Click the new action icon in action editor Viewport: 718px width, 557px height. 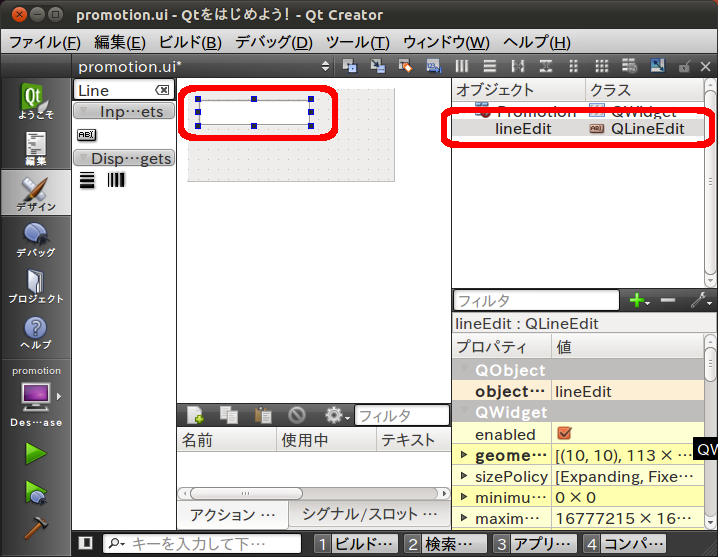[196, 415]
